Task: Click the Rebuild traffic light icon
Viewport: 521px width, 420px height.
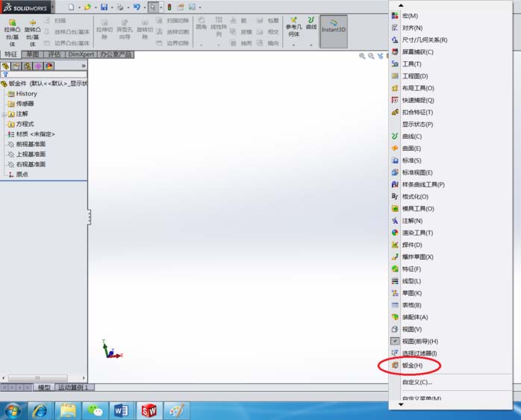Action: tap(169, 7)
